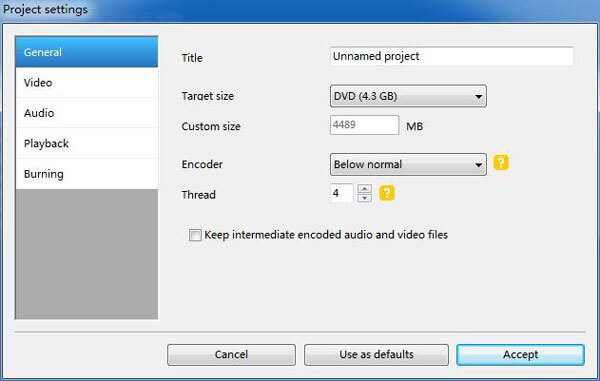
Task: Click the Thread label
Action: coord(199,195)
